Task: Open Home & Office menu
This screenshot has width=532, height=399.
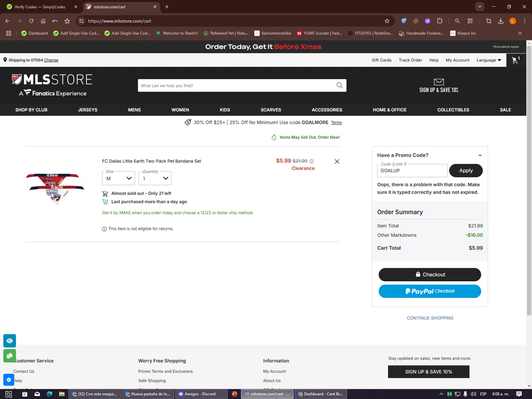Action: coord(389,110)
